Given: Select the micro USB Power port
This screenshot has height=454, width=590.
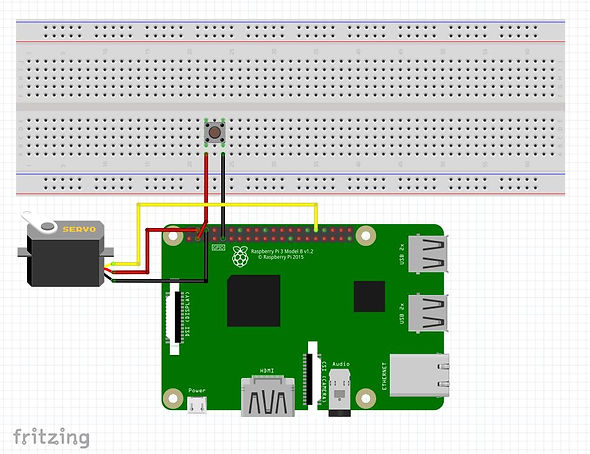Looking at the screenshot, I should pyautogui.click(x=197, y=405).
